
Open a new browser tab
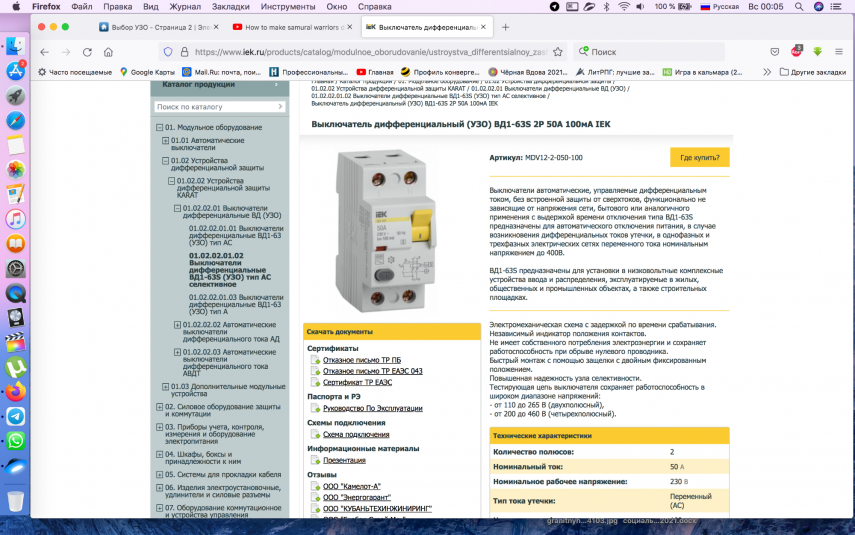pyautogui.click(x=505, y=27)
